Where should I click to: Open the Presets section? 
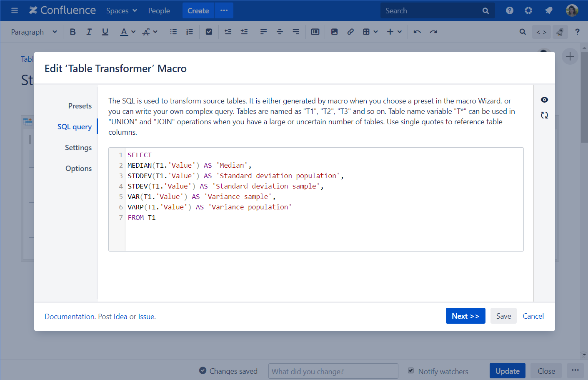[x=80, y=106]
